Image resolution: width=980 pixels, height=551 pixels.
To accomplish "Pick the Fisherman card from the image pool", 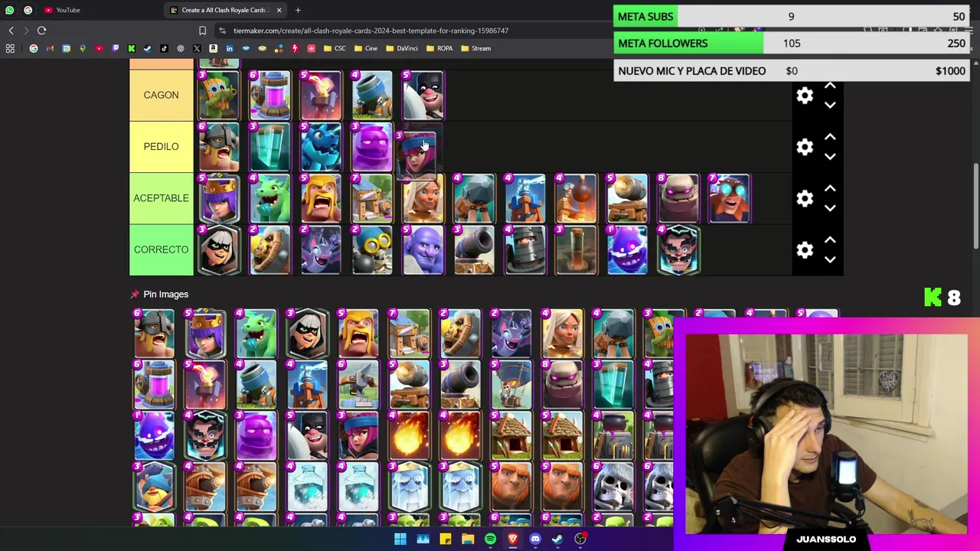I will tap(154, 487).
